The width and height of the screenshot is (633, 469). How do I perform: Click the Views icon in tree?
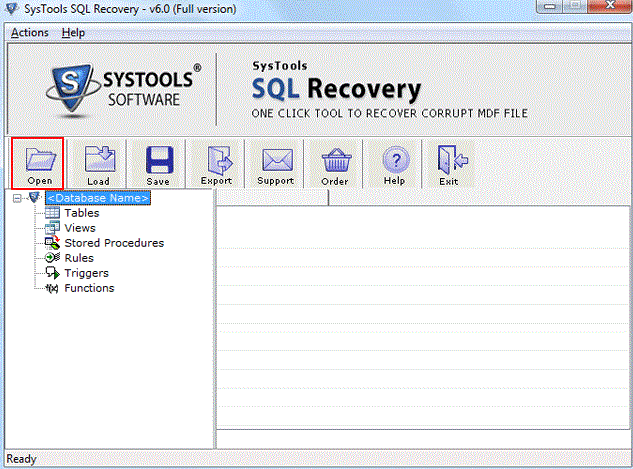pos(52,228)
